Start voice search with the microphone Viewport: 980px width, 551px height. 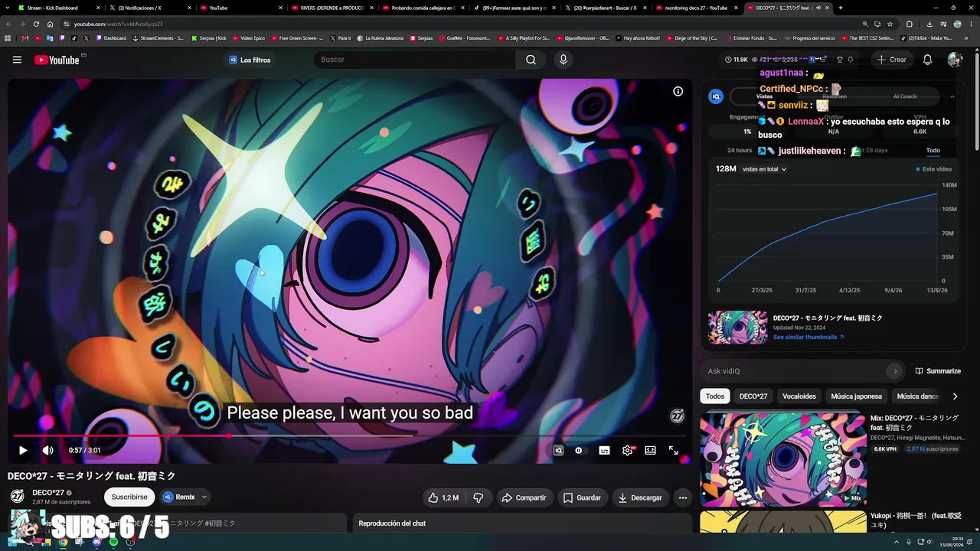[563, 60]
